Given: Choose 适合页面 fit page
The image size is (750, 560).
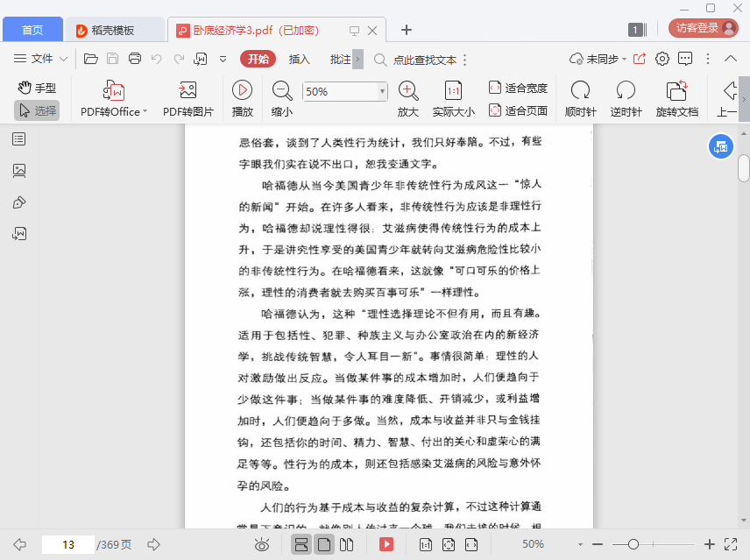Looking at the screenshot, I should tap(518, 111).
